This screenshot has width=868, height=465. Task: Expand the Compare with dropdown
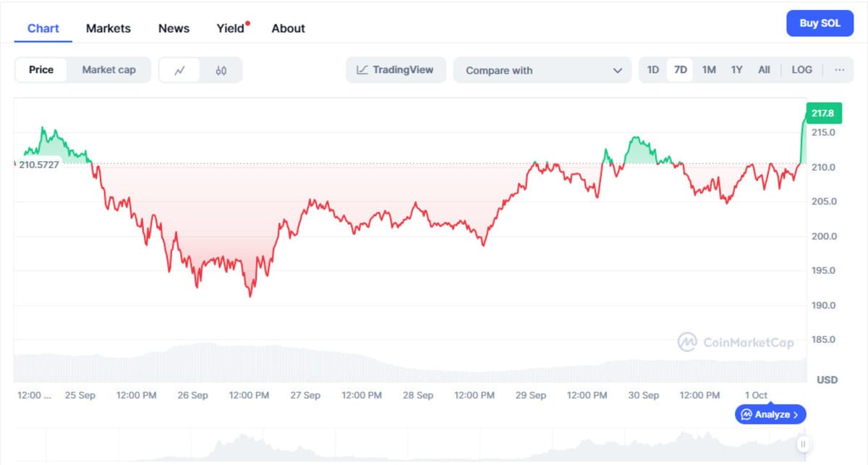(542, 70)
